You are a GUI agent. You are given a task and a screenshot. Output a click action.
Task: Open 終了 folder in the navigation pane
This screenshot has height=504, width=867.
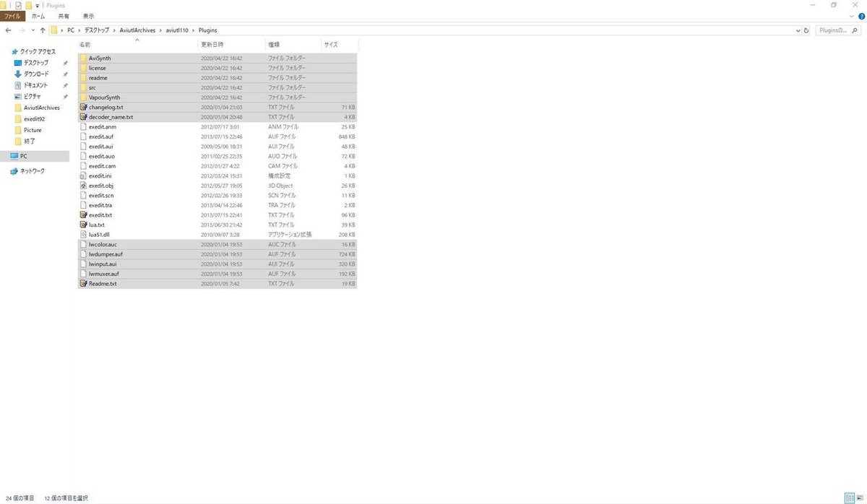tap(25, 141)
